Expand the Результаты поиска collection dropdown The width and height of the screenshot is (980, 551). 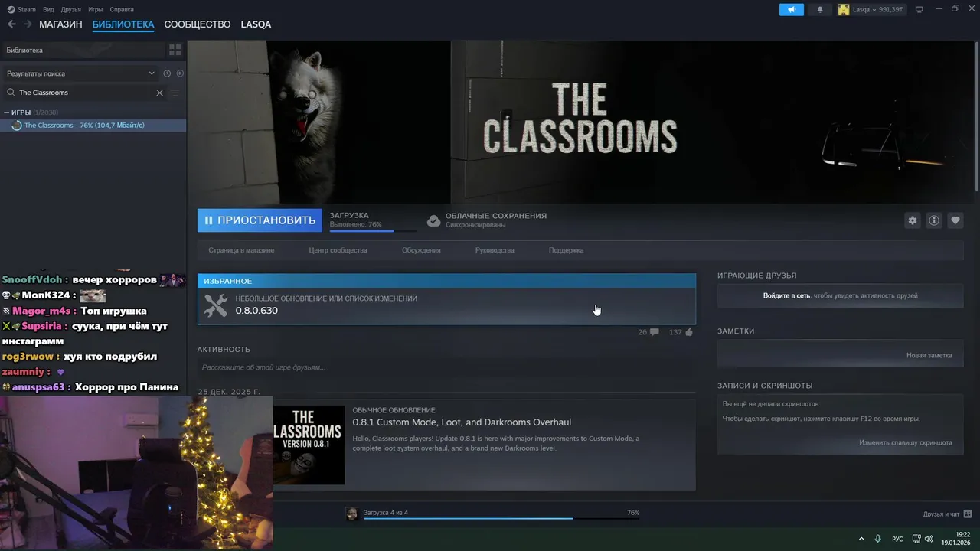(x=152, y=73)
